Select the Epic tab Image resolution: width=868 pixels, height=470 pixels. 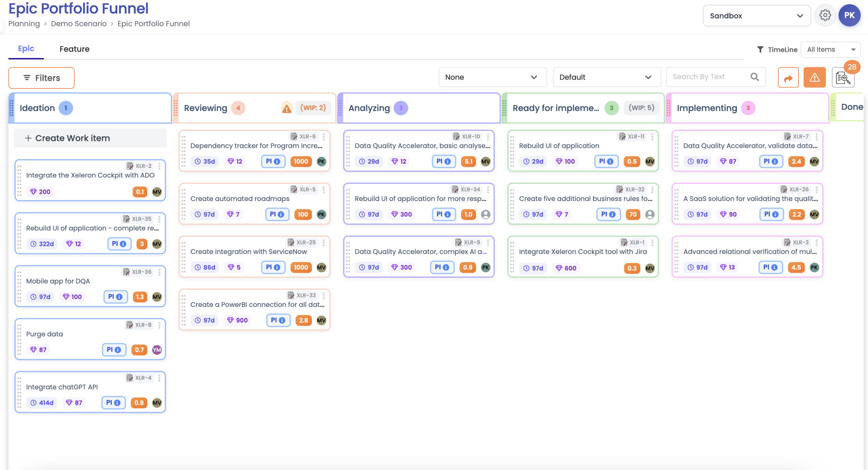[x=26, y=48]
